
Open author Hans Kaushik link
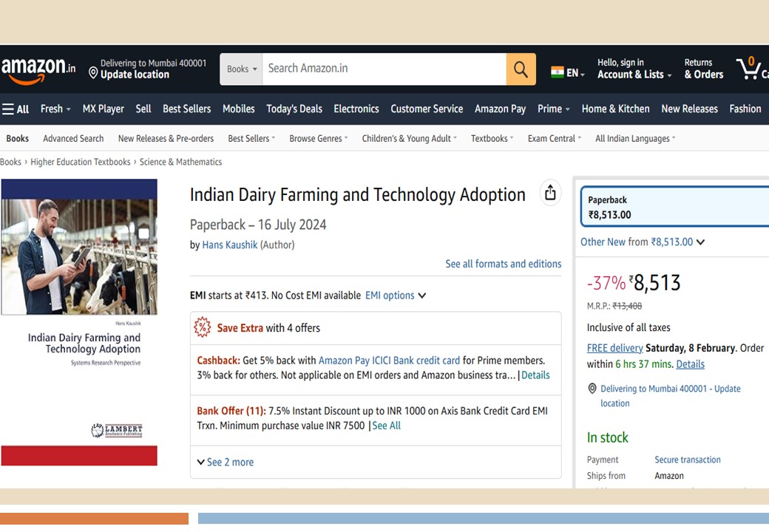click(229, 245)
